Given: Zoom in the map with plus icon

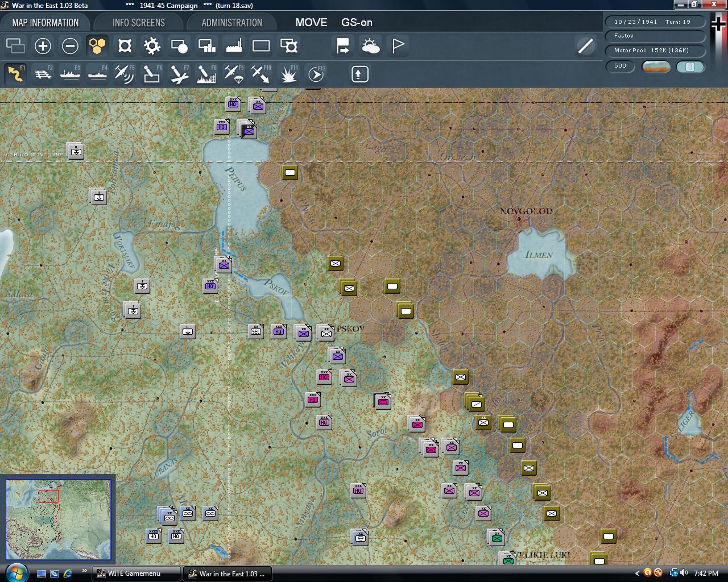Looking at the screenshot, I should coord(43,46).
